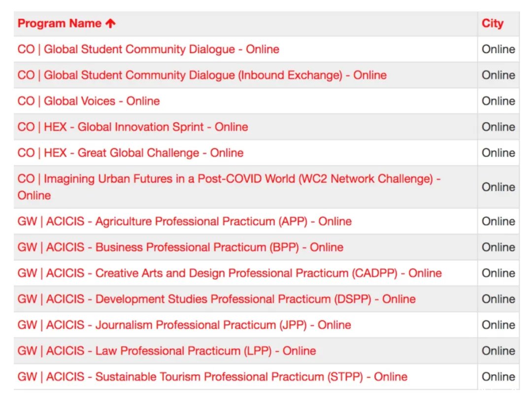
Task: Open ACICIS Agriculture Professional Practicum (APP) link
Action: 185,221
